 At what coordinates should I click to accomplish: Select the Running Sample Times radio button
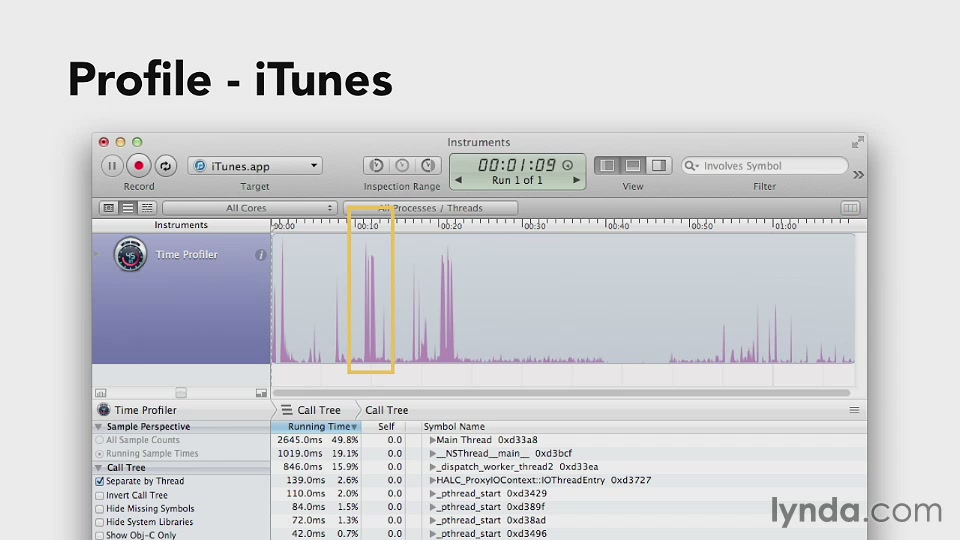[x=99, y=454]
